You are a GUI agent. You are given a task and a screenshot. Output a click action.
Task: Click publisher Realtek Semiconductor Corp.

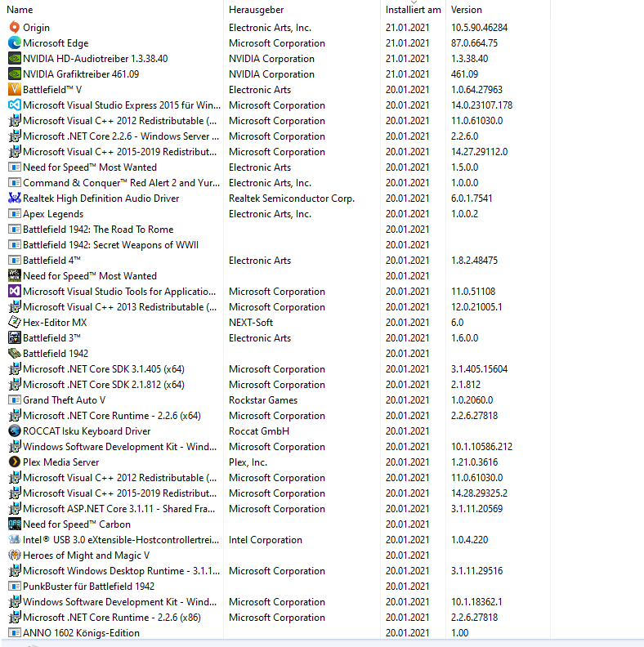(292, 199)
